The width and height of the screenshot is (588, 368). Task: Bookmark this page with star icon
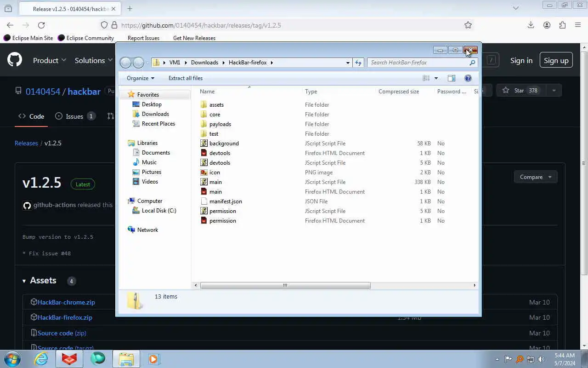pyautogui.click(x=468, y=25)
